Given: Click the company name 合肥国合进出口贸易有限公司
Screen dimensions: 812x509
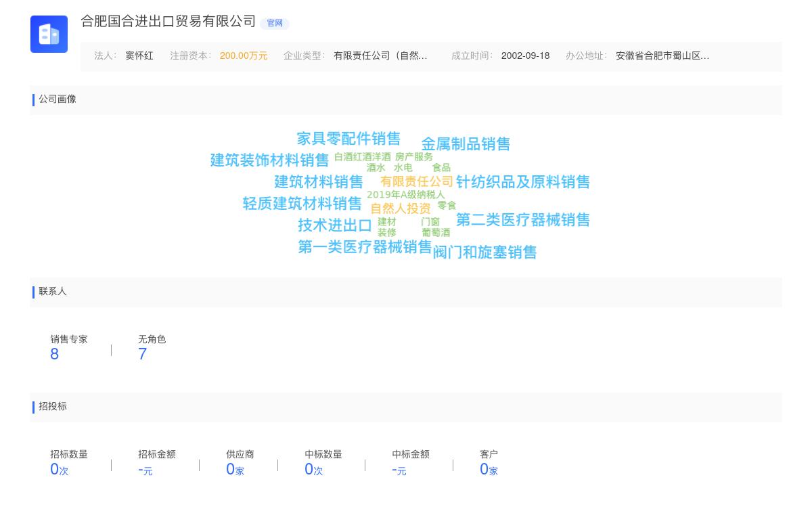Looking at the screenshot, I should [x=168, y=22].
